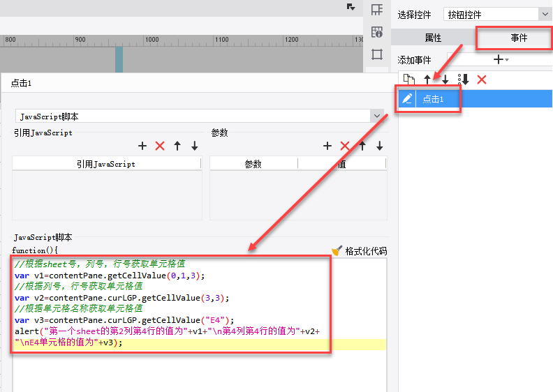Remove referenced JavaScript with the red X
The width and height of the screenshot is (553, 392).
point(160,146)
